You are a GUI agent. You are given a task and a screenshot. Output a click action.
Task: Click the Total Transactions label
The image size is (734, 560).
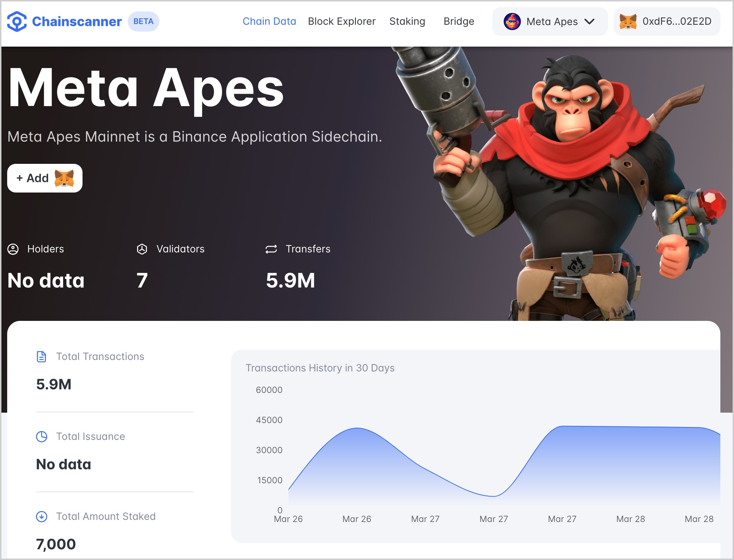100,357
